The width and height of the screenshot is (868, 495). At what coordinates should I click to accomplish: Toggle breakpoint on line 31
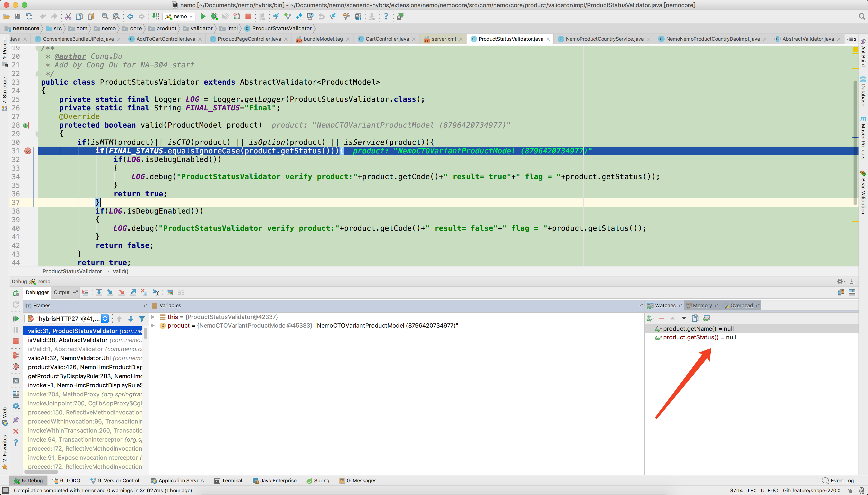click(28, 151)
